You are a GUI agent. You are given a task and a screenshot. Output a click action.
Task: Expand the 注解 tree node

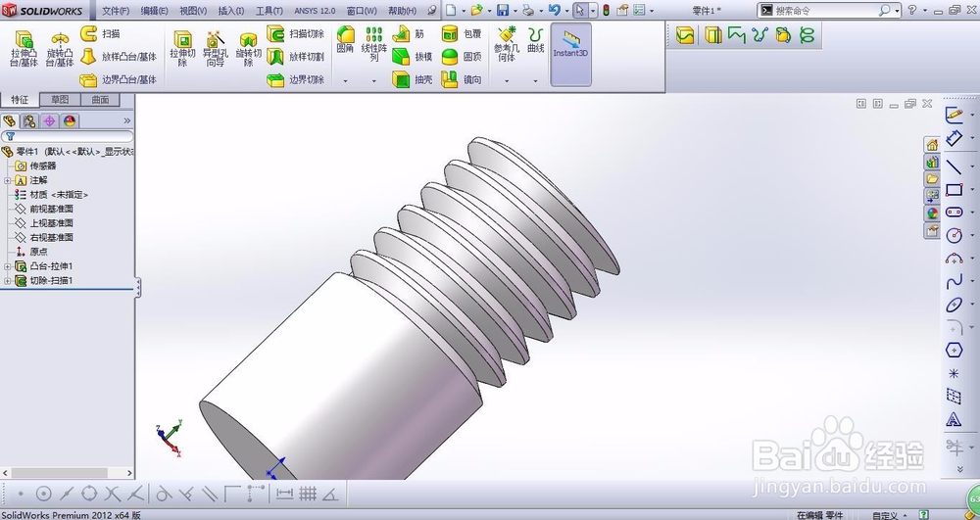[x=8, y=180]
